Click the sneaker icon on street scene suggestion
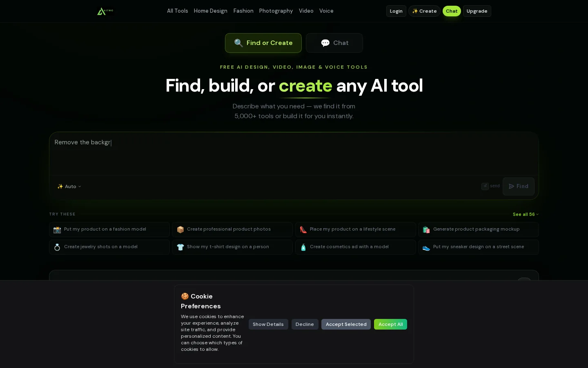 coord(426,247)
